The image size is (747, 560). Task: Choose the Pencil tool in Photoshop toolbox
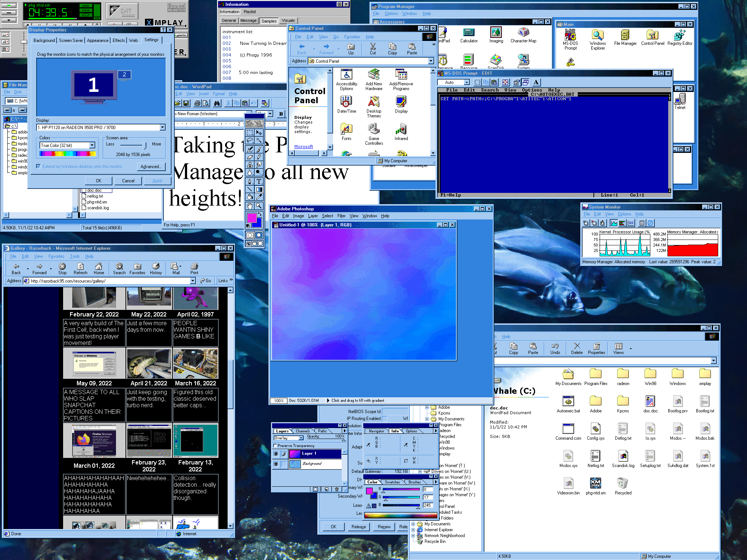[259, 157]
